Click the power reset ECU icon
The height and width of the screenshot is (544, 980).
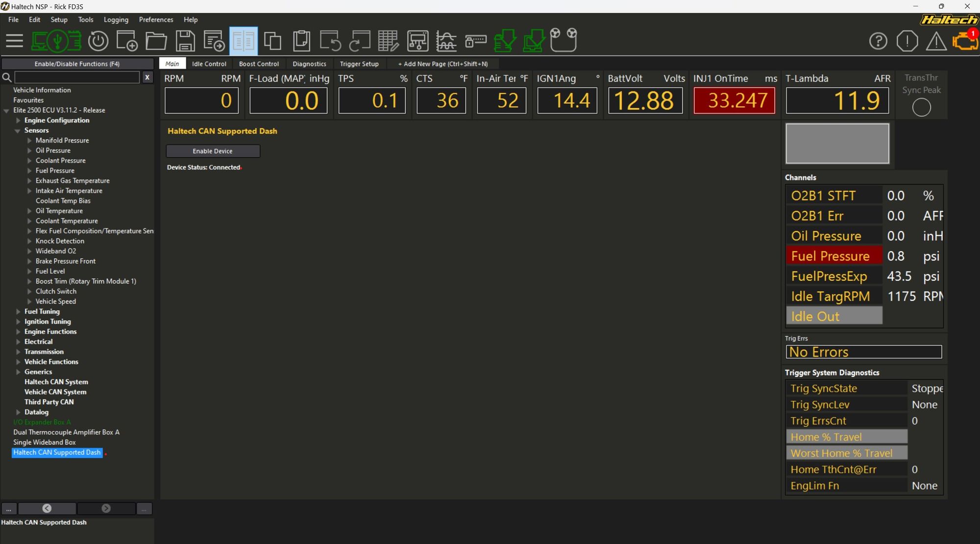coord(98,41)
